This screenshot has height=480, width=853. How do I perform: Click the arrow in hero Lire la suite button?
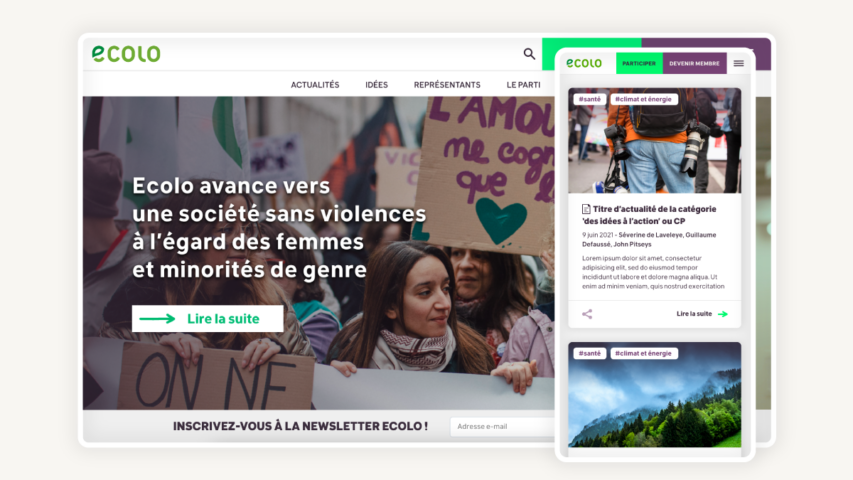157,318
